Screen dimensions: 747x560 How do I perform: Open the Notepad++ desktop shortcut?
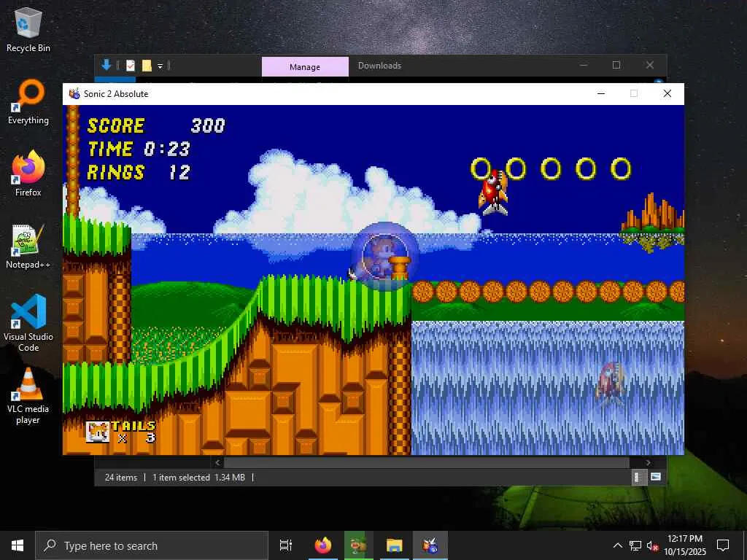pyautogui.click(x=28, y=246)
